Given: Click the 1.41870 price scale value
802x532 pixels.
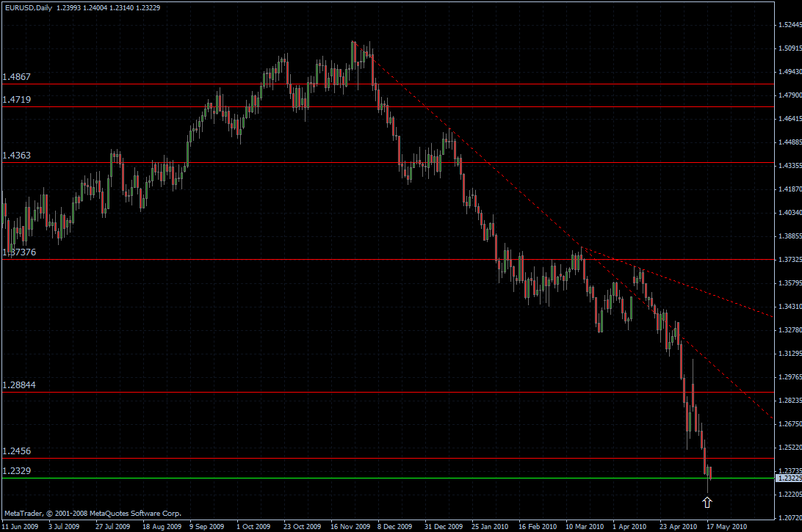Looking at the screenshot, I should [x=790, y=189].
